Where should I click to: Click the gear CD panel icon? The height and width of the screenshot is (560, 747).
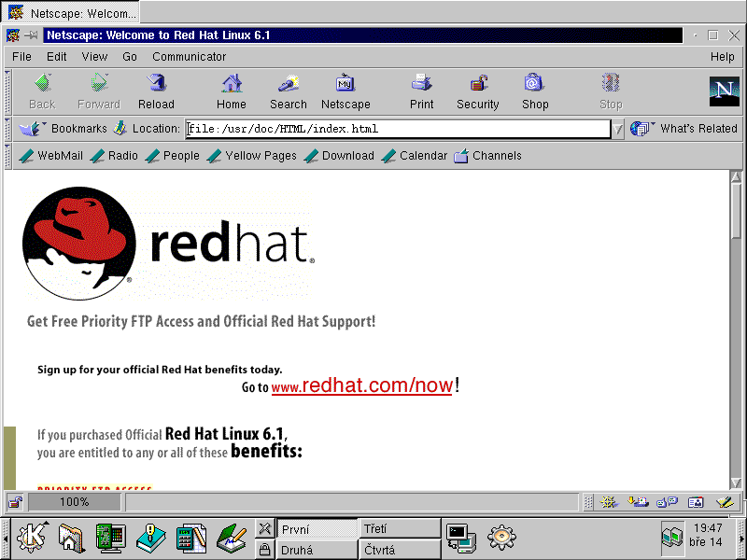click(501, 538)
